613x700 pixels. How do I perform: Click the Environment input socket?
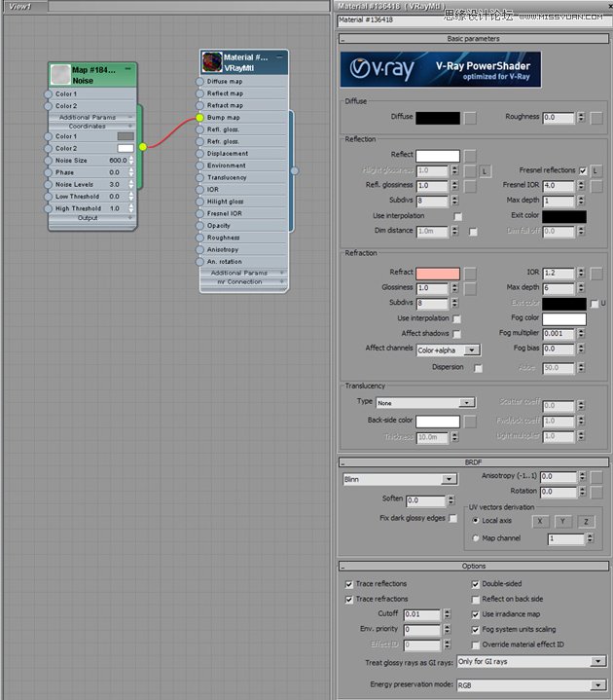pos(199,166)
